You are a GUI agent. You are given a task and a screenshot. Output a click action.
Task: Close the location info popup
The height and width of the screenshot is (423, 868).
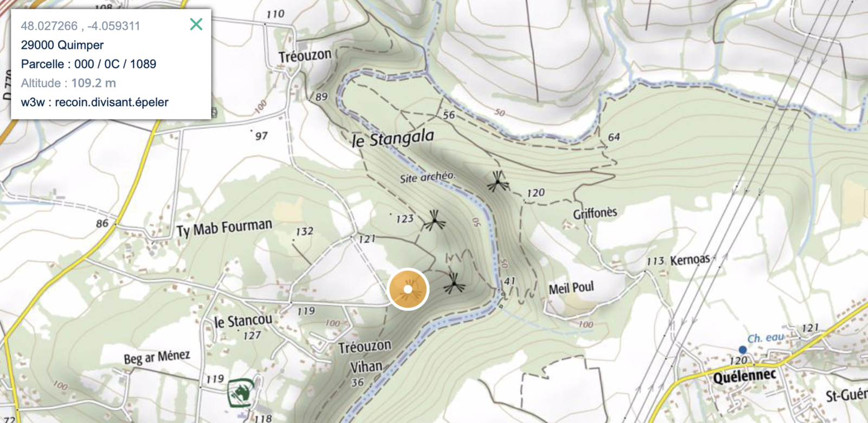[196, 24]
